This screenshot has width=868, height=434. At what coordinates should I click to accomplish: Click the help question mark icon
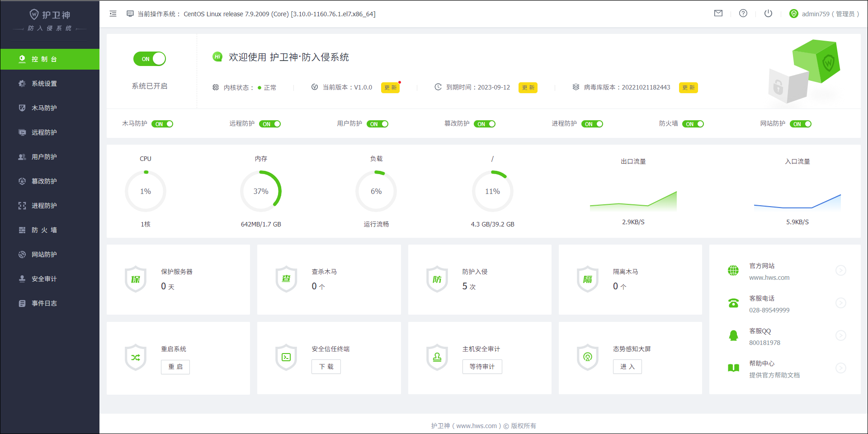click(743, 13)
